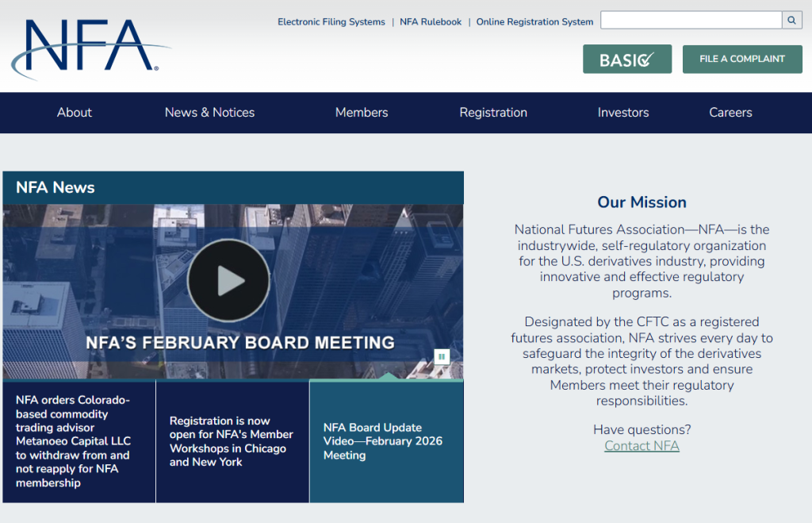Open the Registration menu
This screenshot has width=812, height=523.
tap(493, 113)
